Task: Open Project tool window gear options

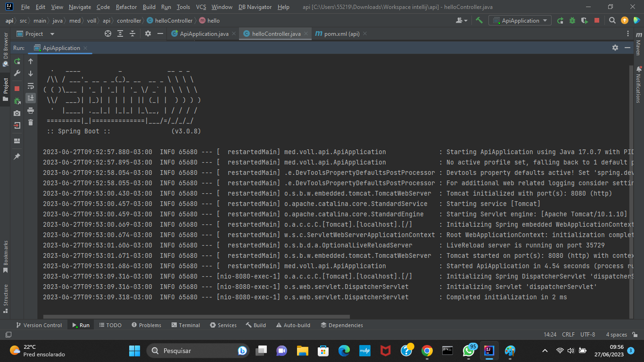Action: pyautogui.click(x=148, y=33)
